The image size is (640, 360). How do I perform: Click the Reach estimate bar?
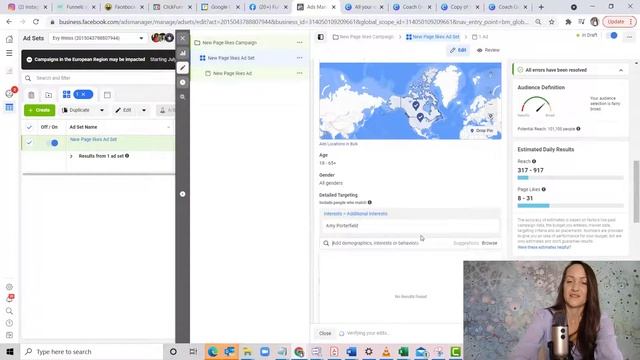pos(571,178)
